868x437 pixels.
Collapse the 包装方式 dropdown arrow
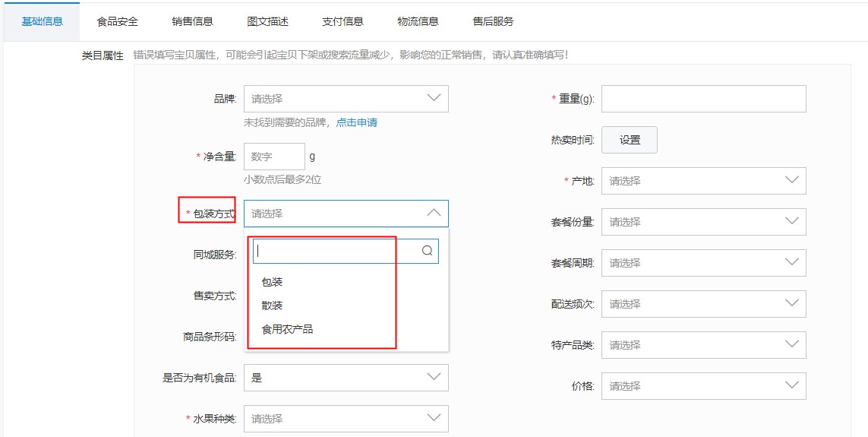pos(434,214)
